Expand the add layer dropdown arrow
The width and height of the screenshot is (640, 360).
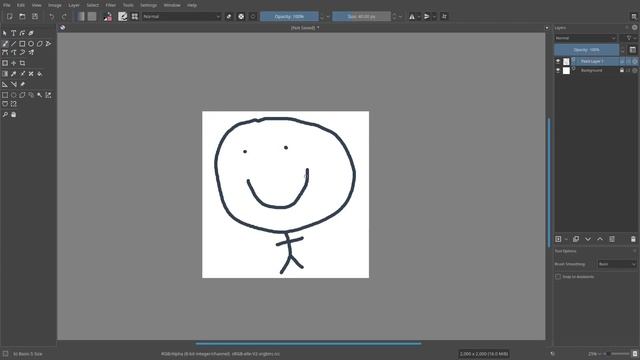pos(566,239)
